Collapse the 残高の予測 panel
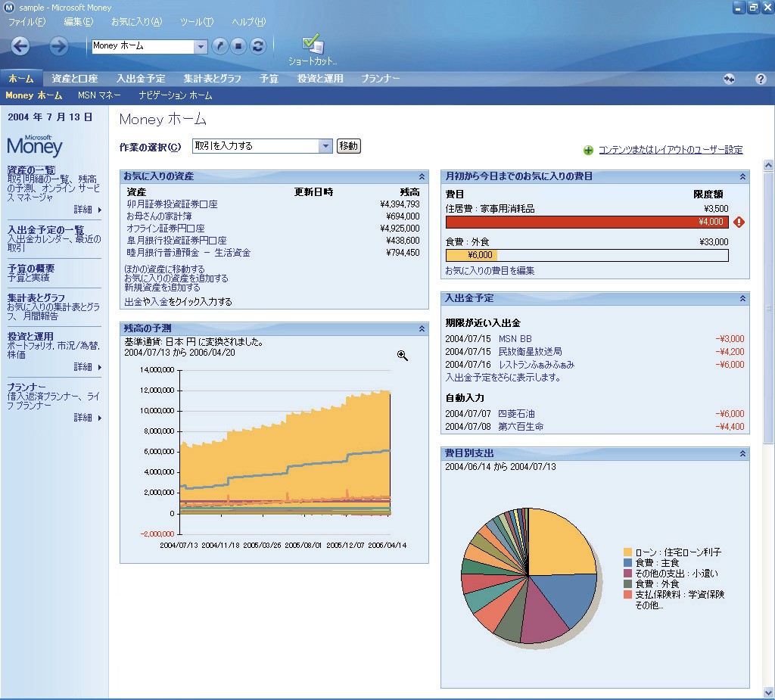Image resolution: width=775 pixels, height=700 pixels. 422,328
